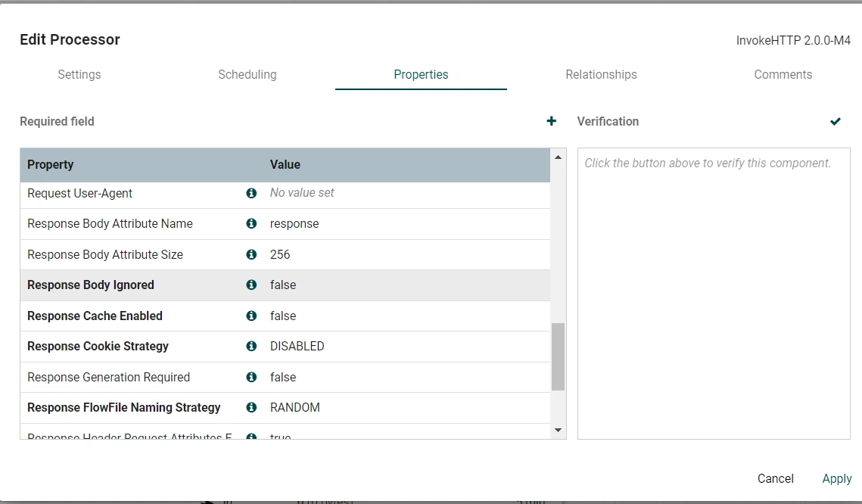Image resolution: width=862 pixels, height=504 pixels.
Task: Click the scroll up arrow in properties table
Action: tap(558, 157)
